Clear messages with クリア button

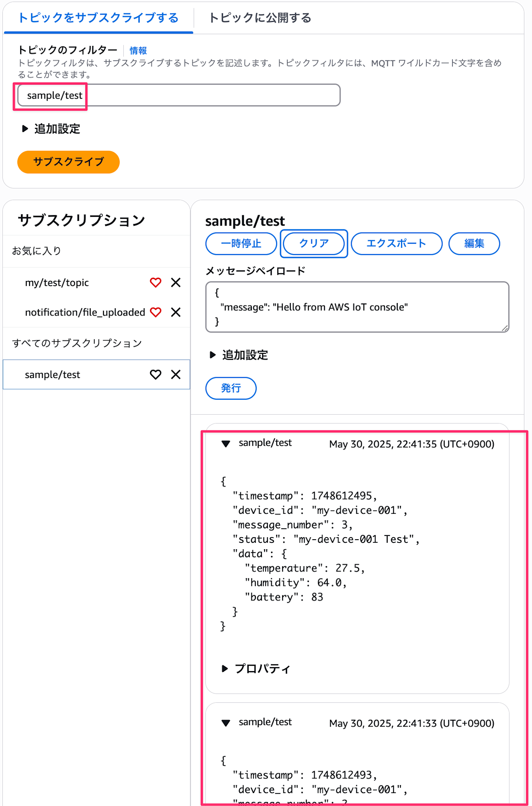pyautogui.click(x=314, y=243)
